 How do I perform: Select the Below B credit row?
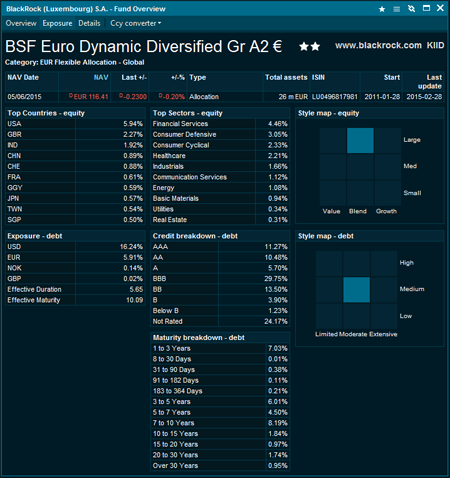point(220,311)
